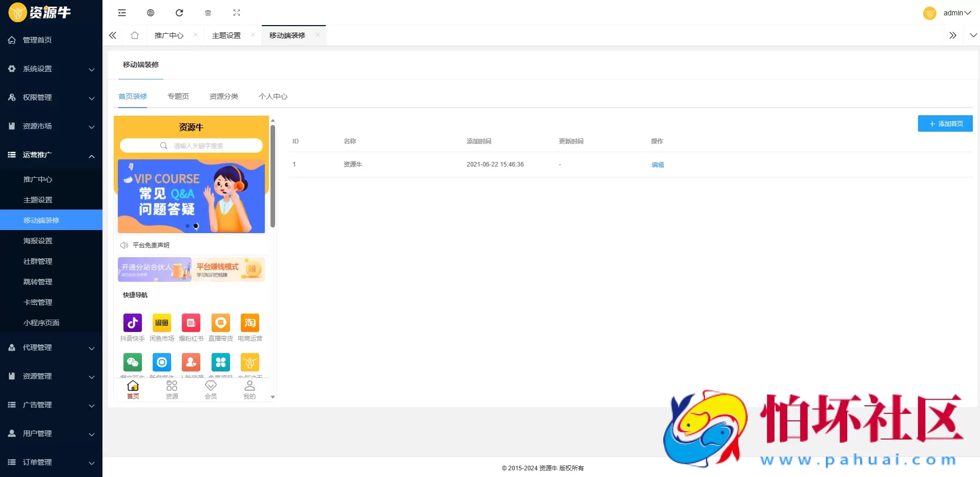Image resolution: width=980 pixels, height=477 pixels.
Task: Open the language globe icon
Action: click(x=150, y=13)
